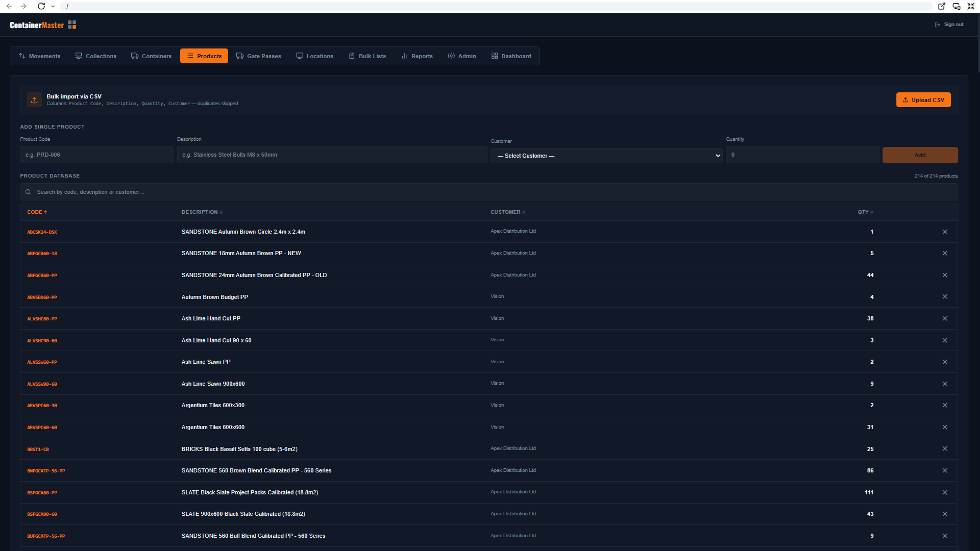Click the product database search box

click(x=490, y=192)
